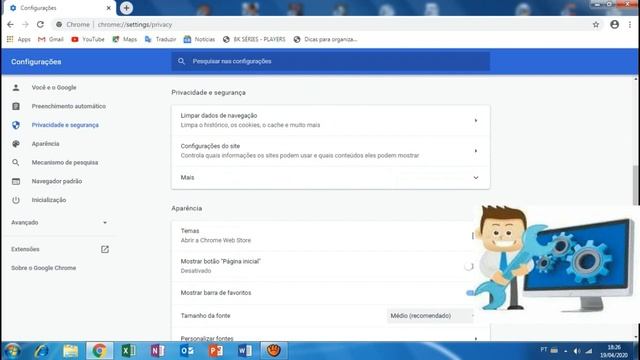Viewport: 640px width, 360px height.
Task: Click the Pesquisar nas configurações search field
Action: (331, 61)
